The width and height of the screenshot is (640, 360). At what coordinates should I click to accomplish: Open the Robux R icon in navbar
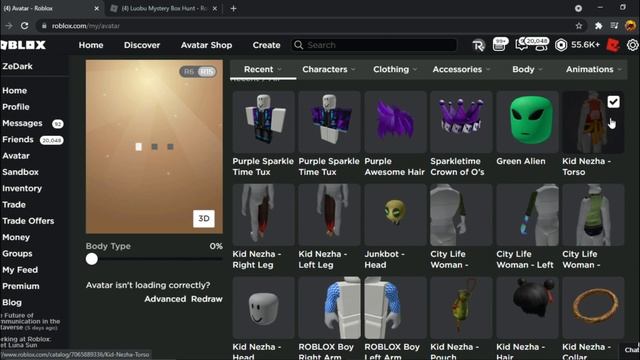point(478,45)
